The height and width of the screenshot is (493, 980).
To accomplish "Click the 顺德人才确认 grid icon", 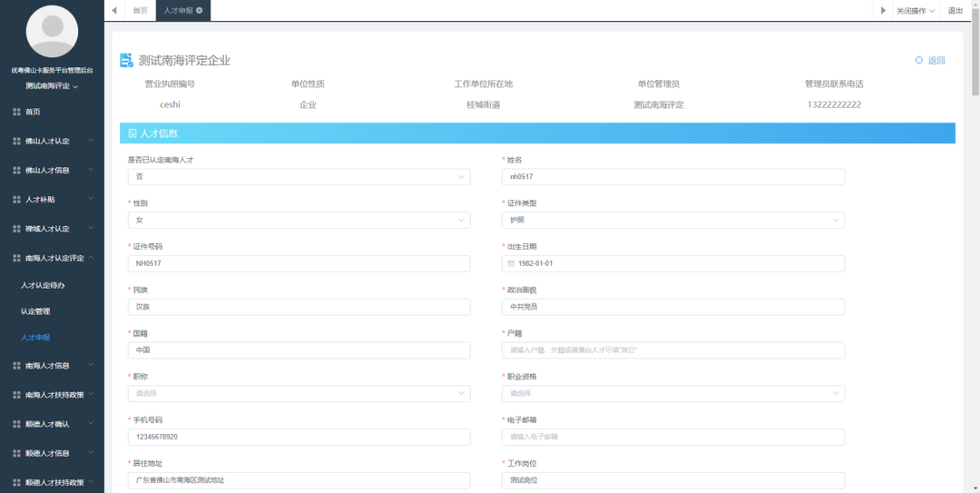I will pos(17,424).
